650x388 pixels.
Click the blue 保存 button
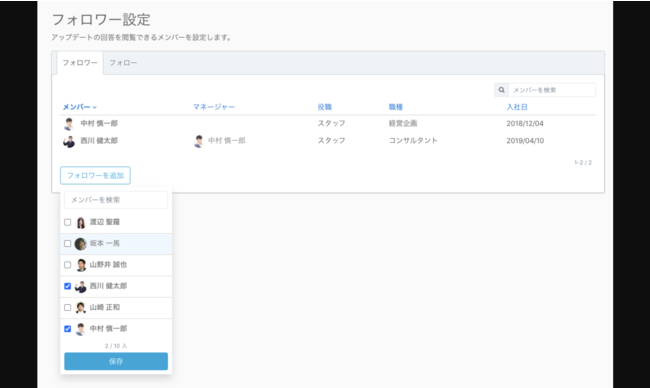[x=116, y=361]
